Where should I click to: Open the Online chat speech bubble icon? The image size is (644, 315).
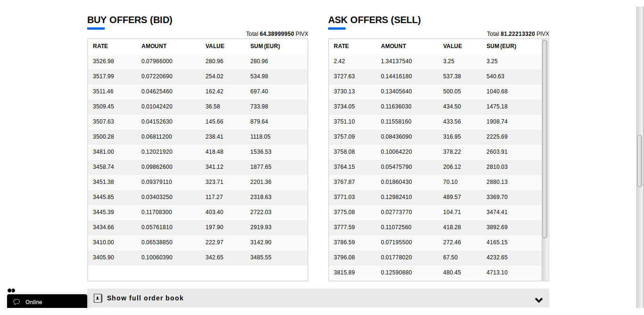pyautogui.click(x=17, y=302)
